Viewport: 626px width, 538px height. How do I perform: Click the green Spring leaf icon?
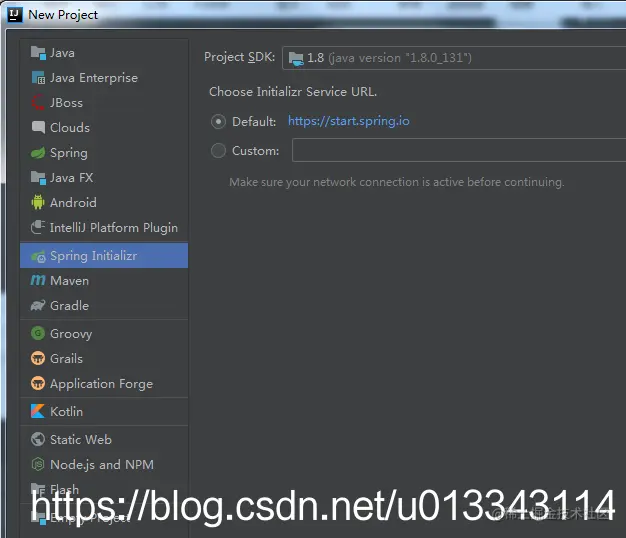(x=38, y=152)
